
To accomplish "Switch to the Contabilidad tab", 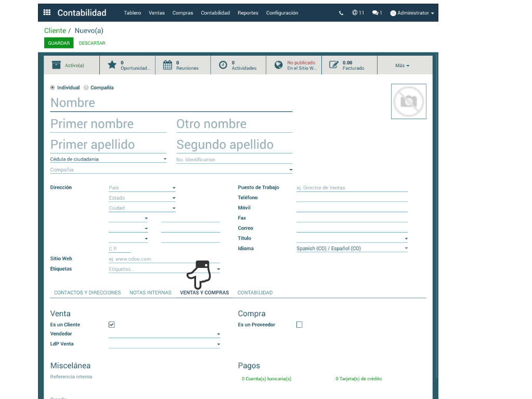I will pyautogui.click(x=255, y=293).
